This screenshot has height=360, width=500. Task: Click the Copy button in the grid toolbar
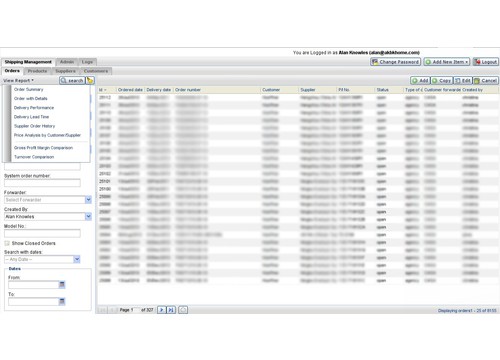point(442,80)
